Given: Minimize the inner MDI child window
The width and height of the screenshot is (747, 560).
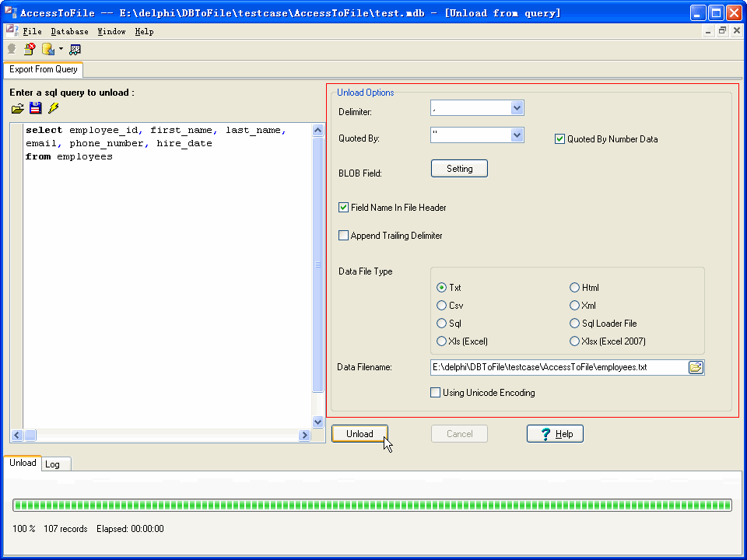Looking at the screenshot, I should [x=708, y=31].
